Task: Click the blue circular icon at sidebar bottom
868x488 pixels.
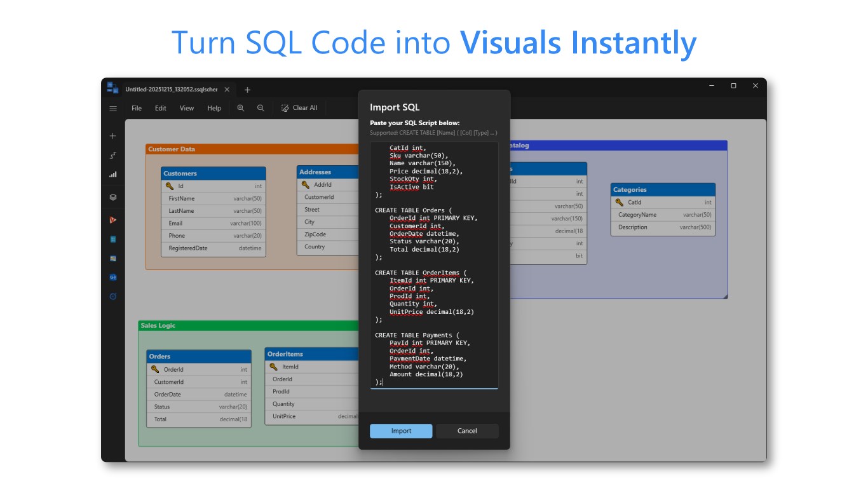Action: pos(113,296)
